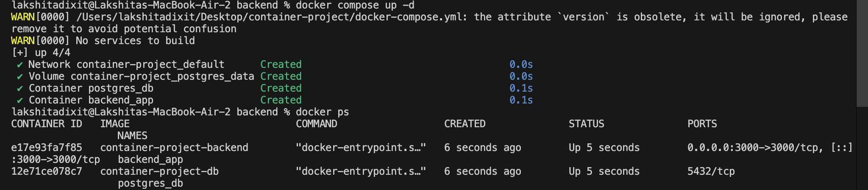The height and width of the screenshot is (190, 868).
Task: Select the container-project-backend image name
Action: tap(174, 148)
